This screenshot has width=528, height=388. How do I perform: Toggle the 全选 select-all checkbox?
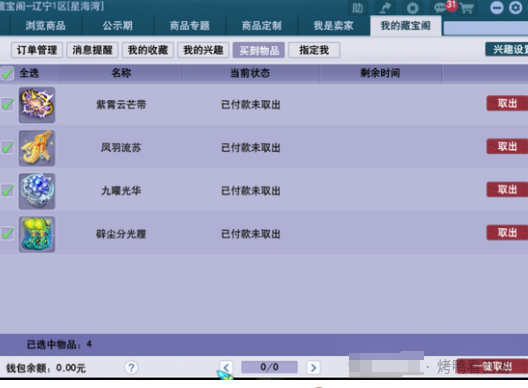point(7,73)
